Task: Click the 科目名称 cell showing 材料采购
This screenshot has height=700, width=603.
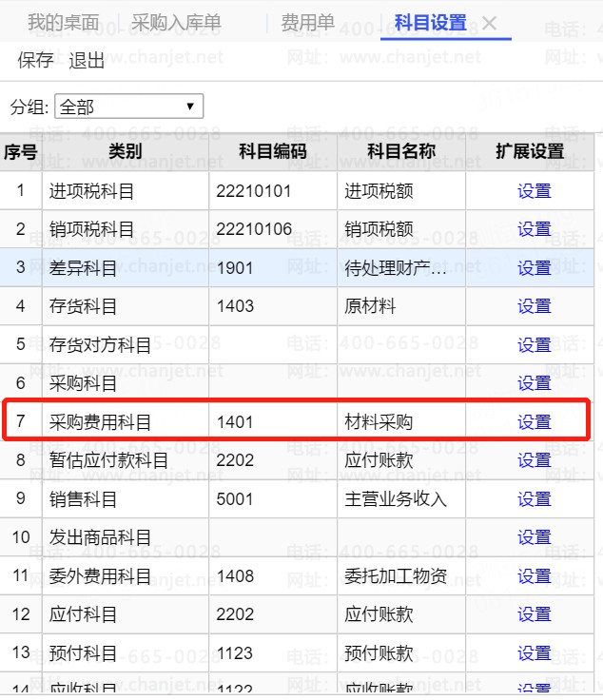Action: pyautogui.click(x=400, y=422)
